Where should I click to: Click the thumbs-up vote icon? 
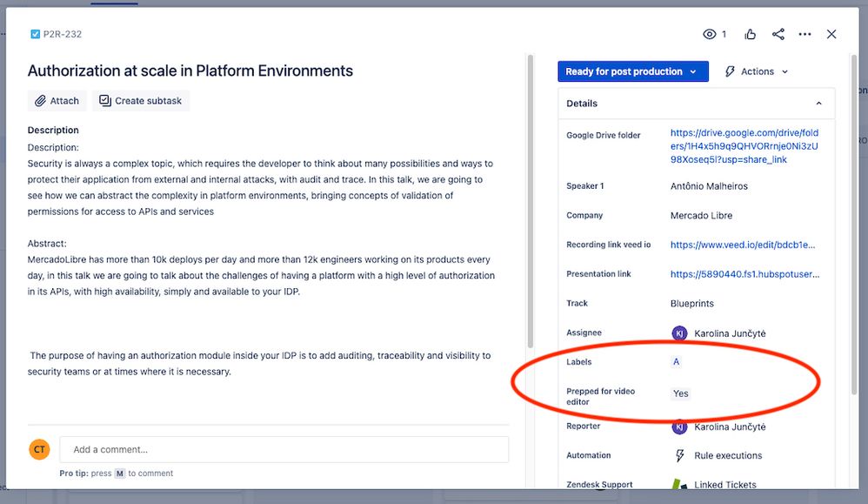(x=750, y=34)
